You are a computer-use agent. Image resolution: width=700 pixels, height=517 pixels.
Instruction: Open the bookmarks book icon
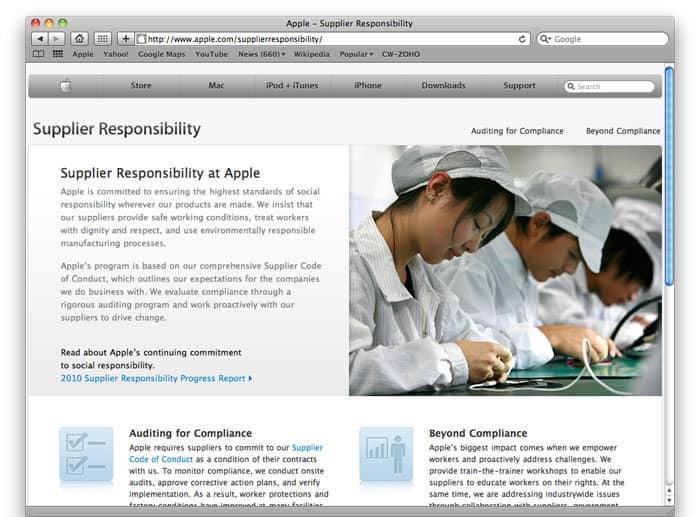(38, 54)
